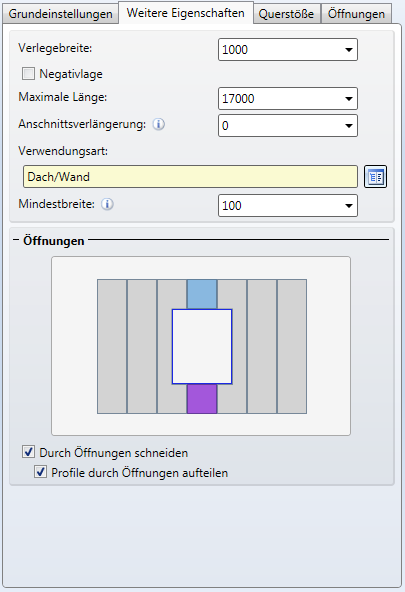Collapse the Öffnungen section header
The image size is (405, 592).
16,240
